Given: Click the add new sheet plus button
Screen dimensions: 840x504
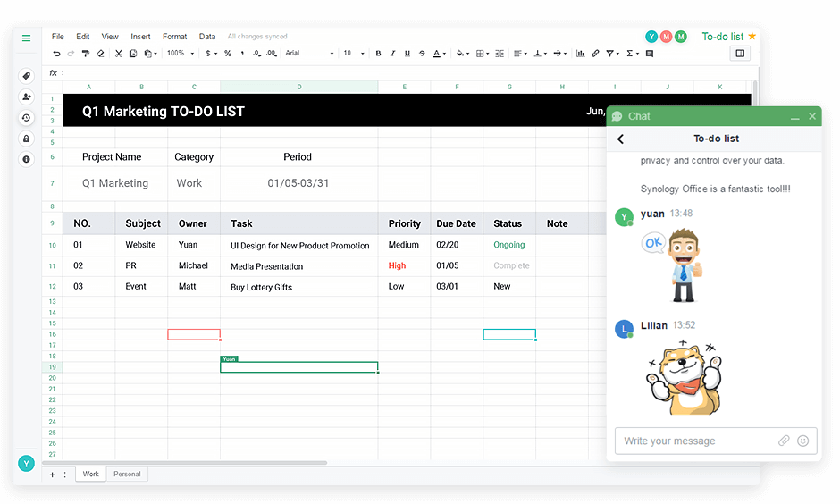Looking at the screenshot, I should click(52, 475).
